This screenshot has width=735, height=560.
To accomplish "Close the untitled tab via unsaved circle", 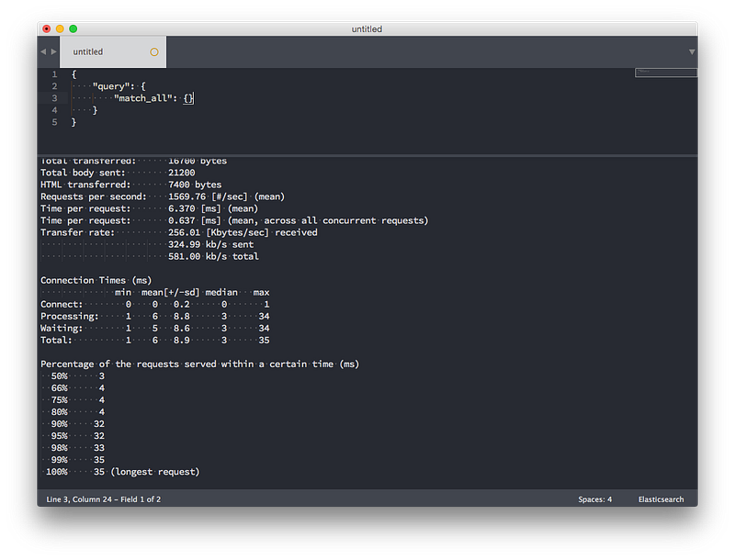I will tap(154, 52).
